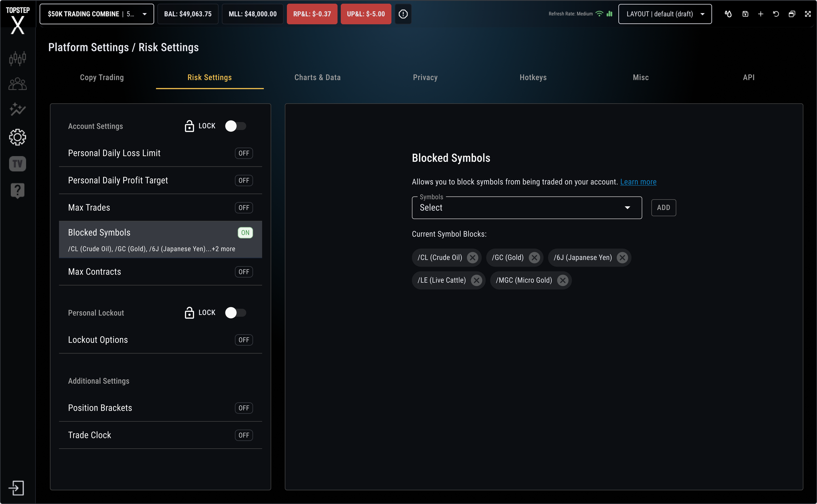Image resolution: width=817 pixels, height=504 pixels.
Task: Click the save layout icon
Action: 745,14
